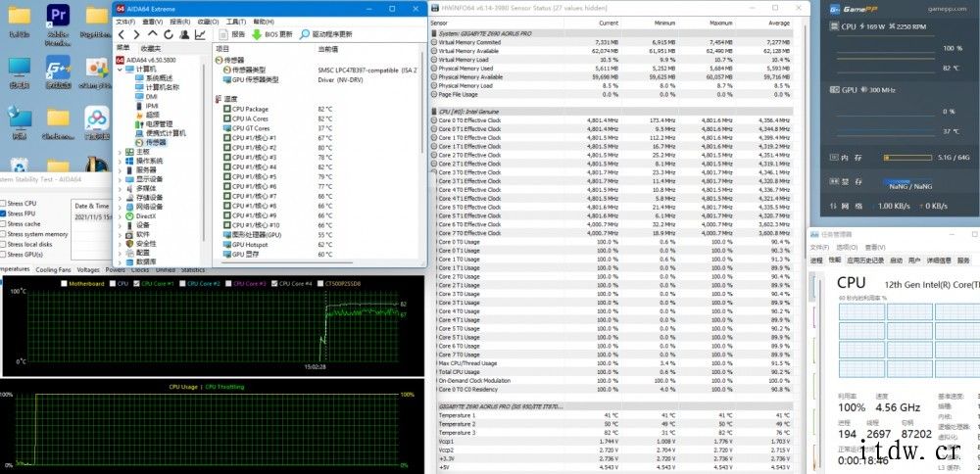
Task: Expand the DirectX tree node
Action: pos(120,216)
